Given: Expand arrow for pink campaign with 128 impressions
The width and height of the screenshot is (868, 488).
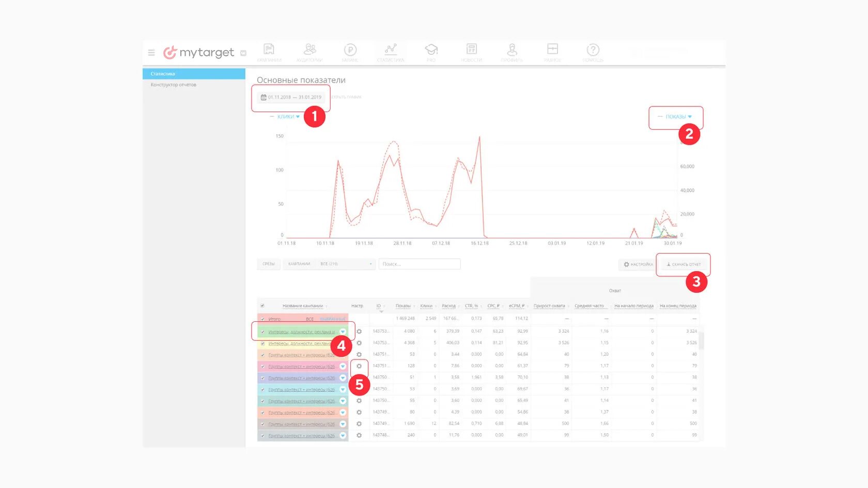Looking at the screenshot, I should coord(343,367).
